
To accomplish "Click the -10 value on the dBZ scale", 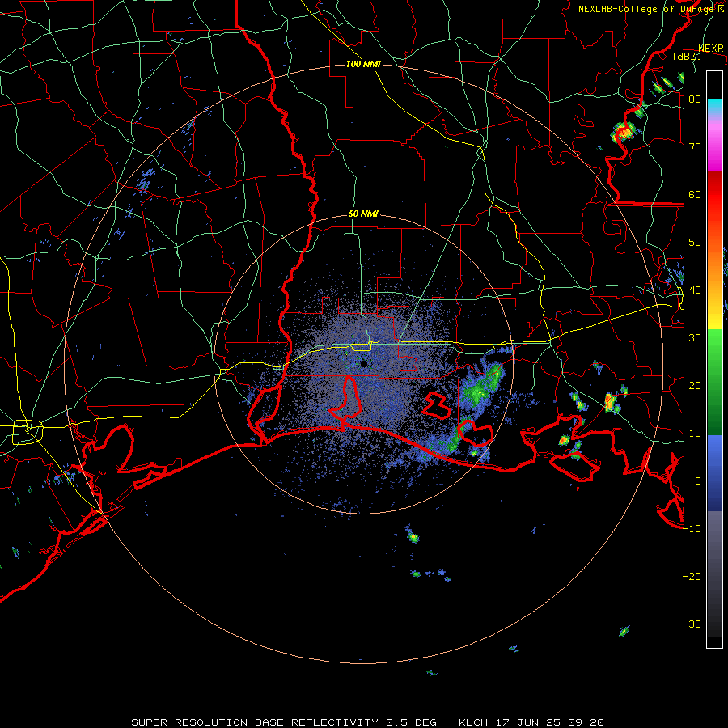I will pos(692,529).
